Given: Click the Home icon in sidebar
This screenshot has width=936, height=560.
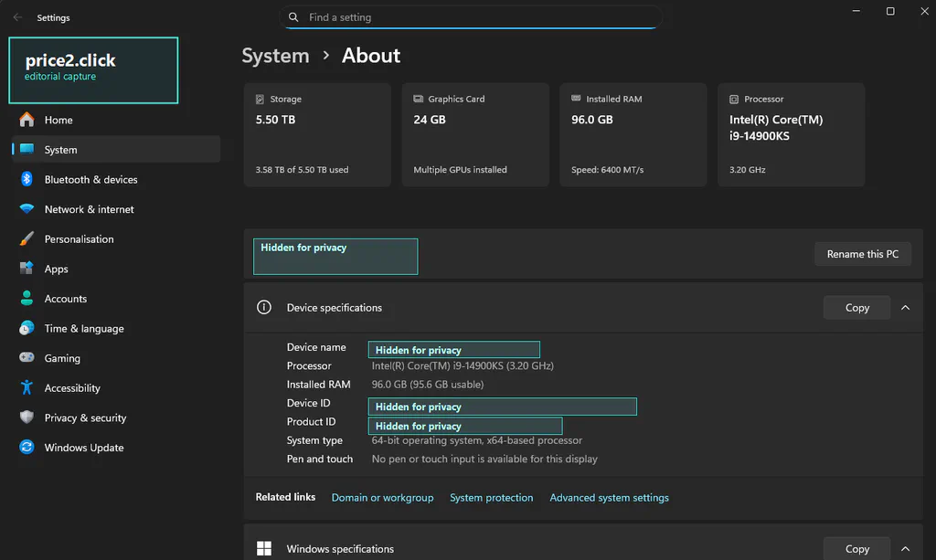Looking at the screenshot, I should tap(27, 120).
